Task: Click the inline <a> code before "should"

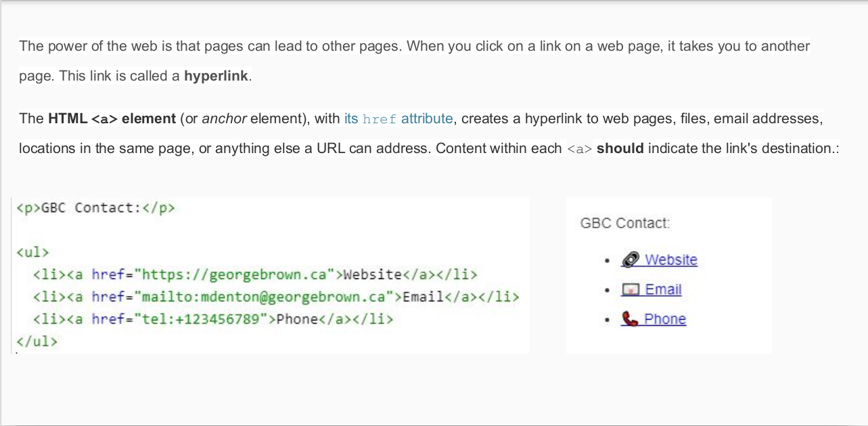Action: coord(579,148)
